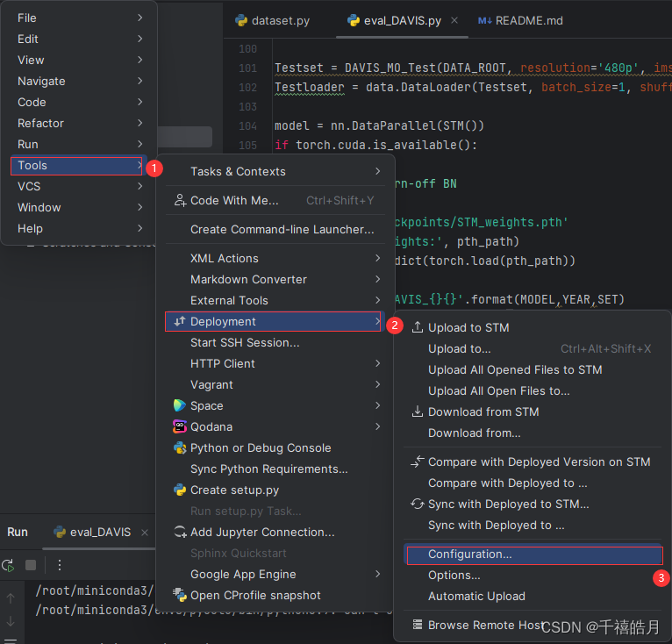
Task: Switch to README.md tab
Action: (520, 20)
